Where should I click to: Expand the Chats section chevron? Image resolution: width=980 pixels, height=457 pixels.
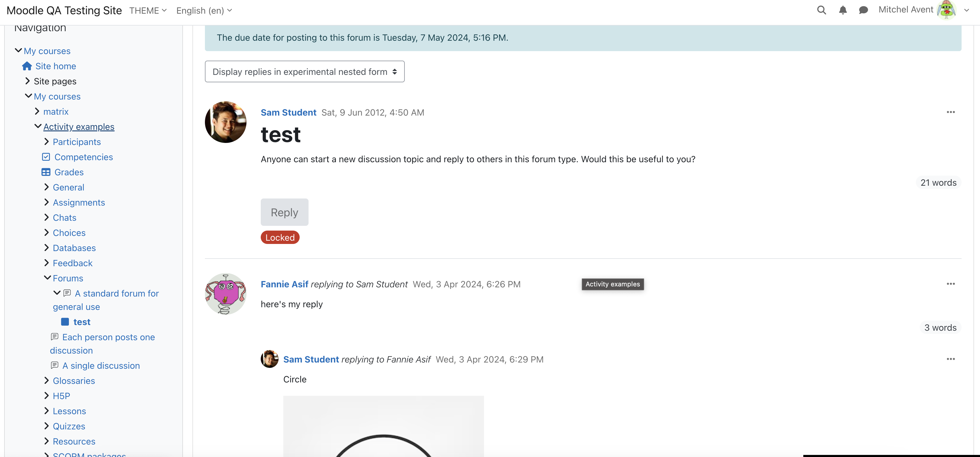46,217
